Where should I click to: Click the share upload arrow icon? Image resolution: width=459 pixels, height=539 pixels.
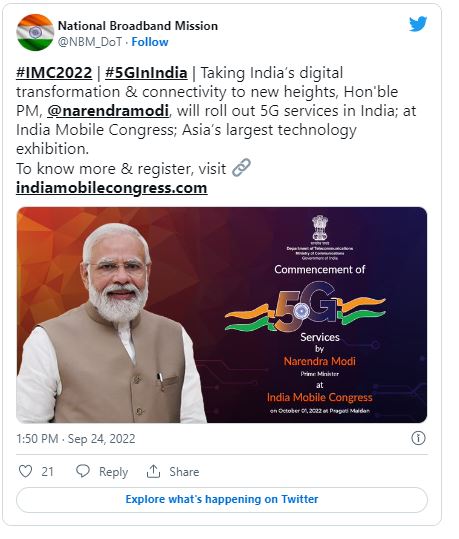pyautogui.click(x=153, y=471)
